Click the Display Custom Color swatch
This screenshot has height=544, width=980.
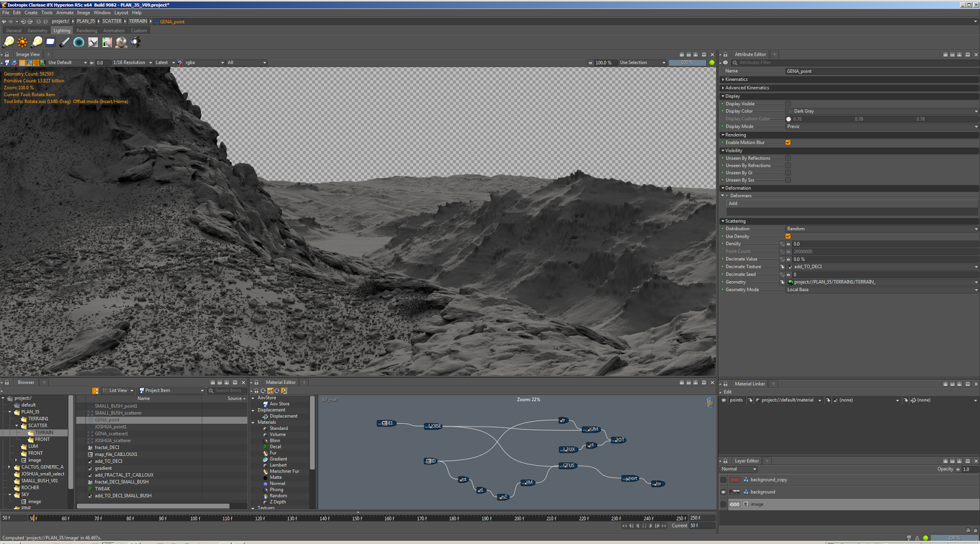tap(788, 119)
